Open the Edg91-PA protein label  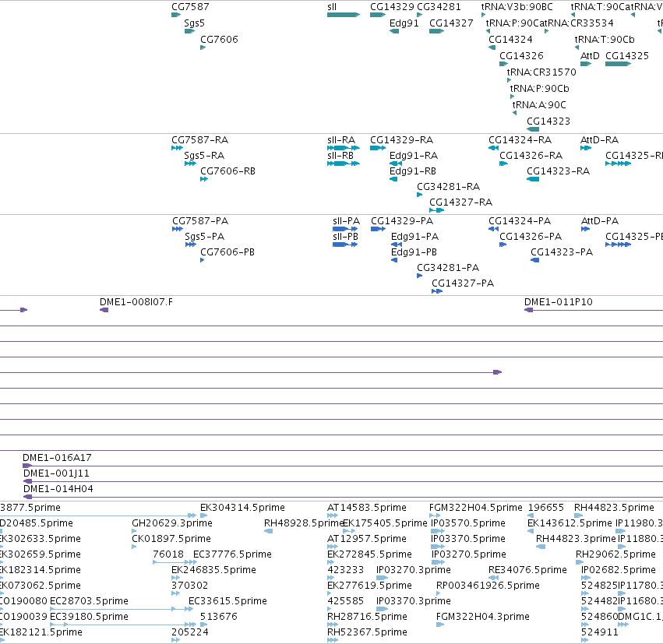pos(414,237)
